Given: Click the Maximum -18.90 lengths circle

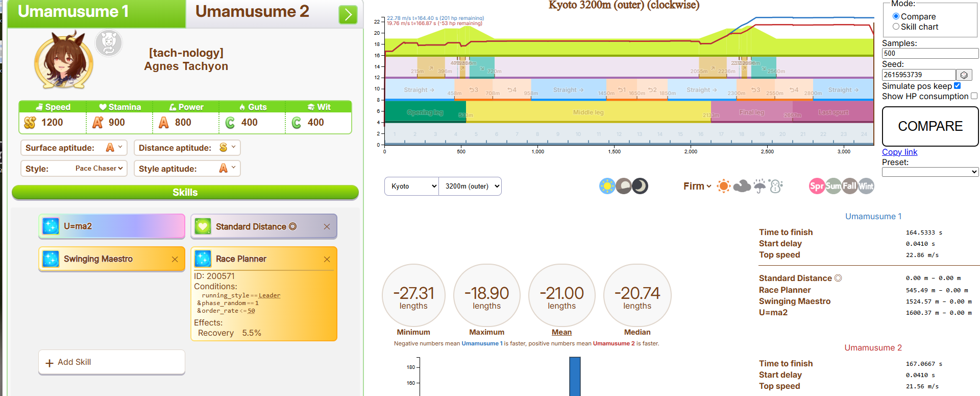Looking at the screenshot, I should tap(487, 295).
